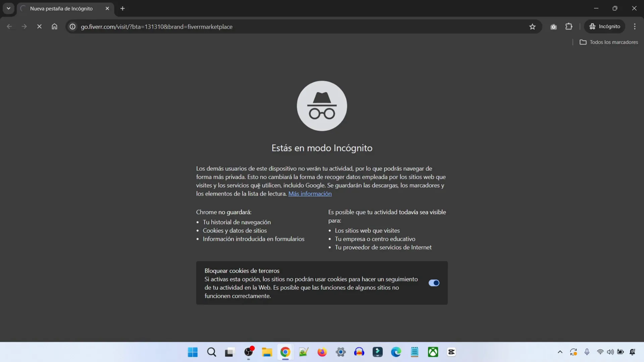Screen dimensions: 644x362
Task: Click the site information icon before the URL
Action: [x=72, y=27]
